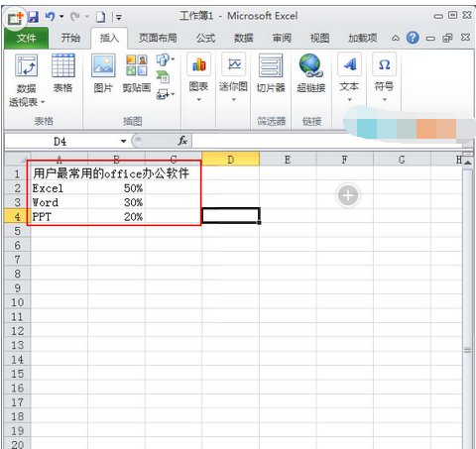Insert a 超链接 hyperlink

tap(310, 73)
